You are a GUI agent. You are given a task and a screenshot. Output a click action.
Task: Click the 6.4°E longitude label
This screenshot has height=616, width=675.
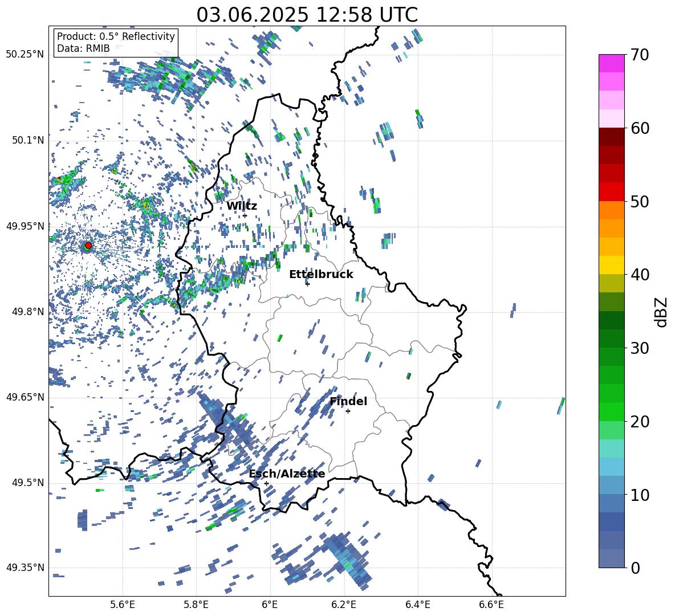417,605
